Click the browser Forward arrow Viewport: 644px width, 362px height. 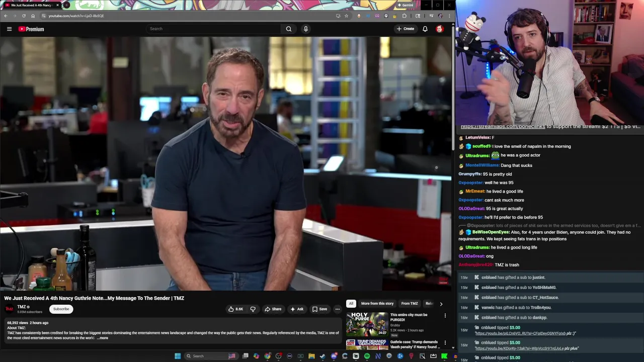tap(15, 16)
